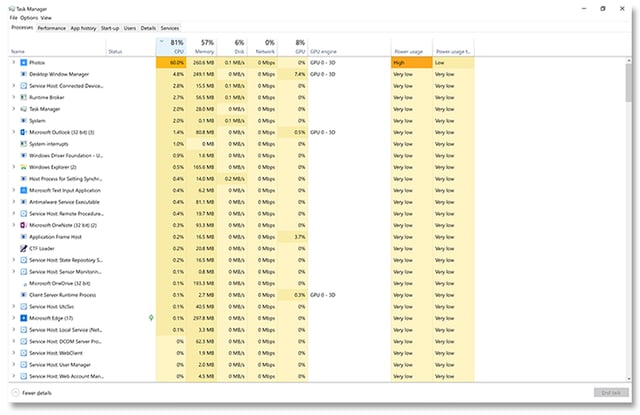Click the Antimalware Service Executable icon
640x415 pixels.
coord(24,202)
